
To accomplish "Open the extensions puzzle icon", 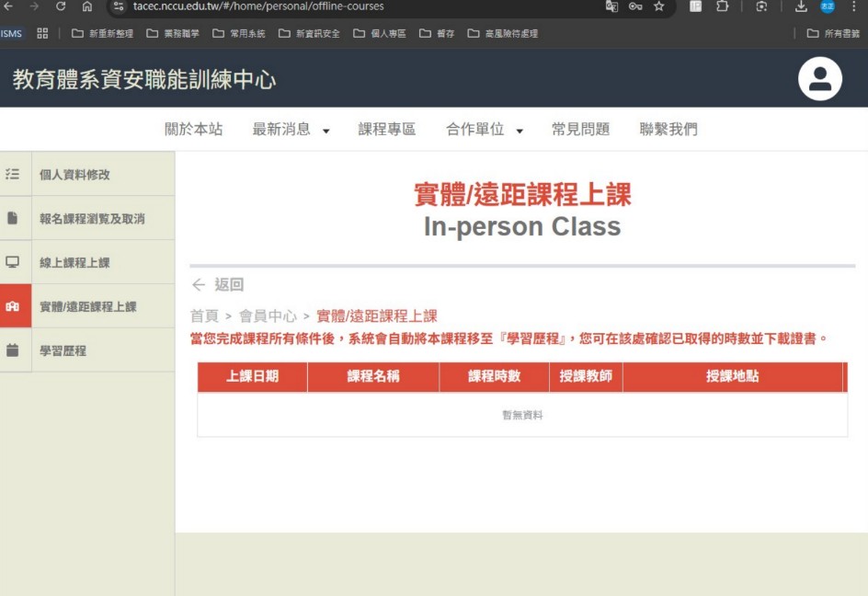I will [x=722, y=6].
